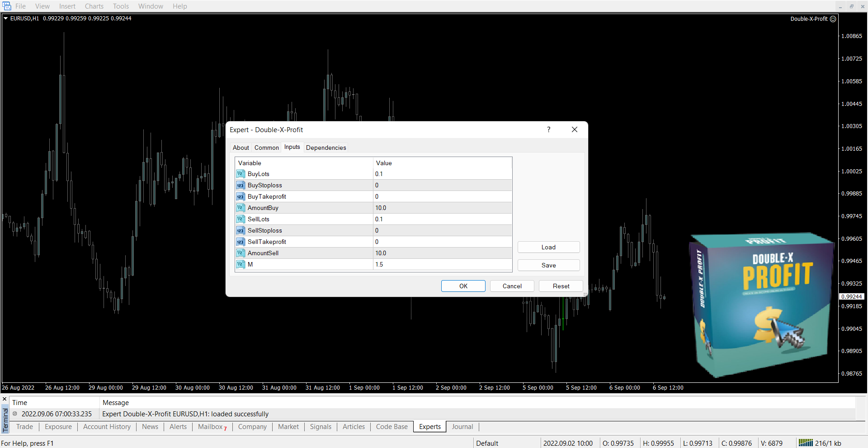Click the Load button
The width and height of the screenshot is (868, 448).
548,247
